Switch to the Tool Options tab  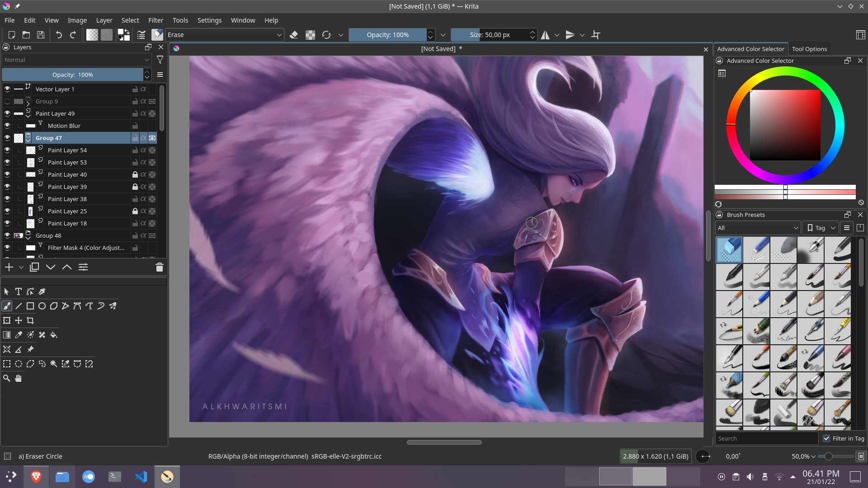coord(809,49)
